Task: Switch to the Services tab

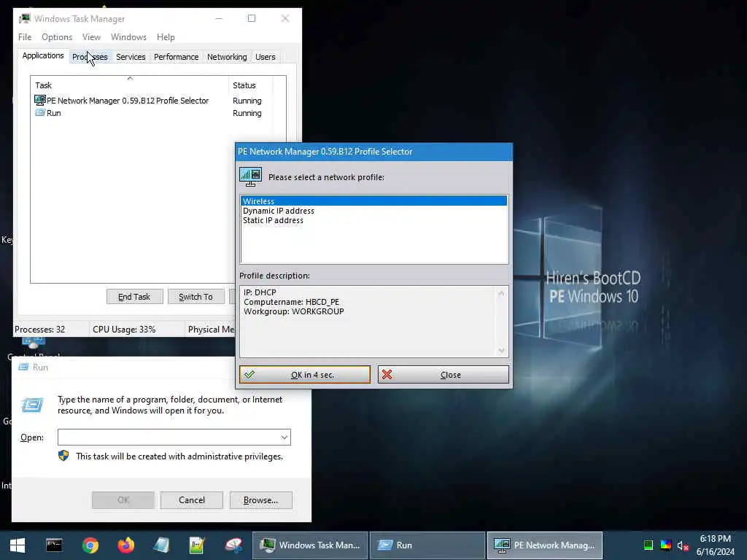Action: coord(131,57)
